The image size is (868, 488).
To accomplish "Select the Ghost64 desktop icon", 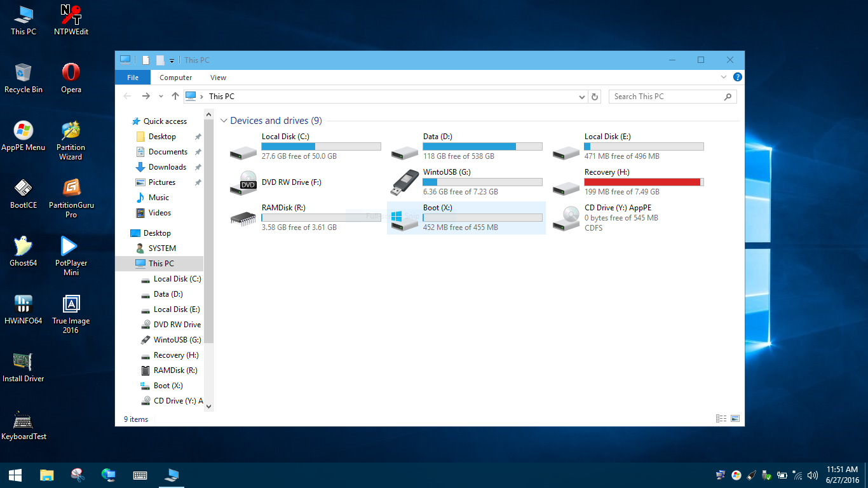I will [24, 252].
